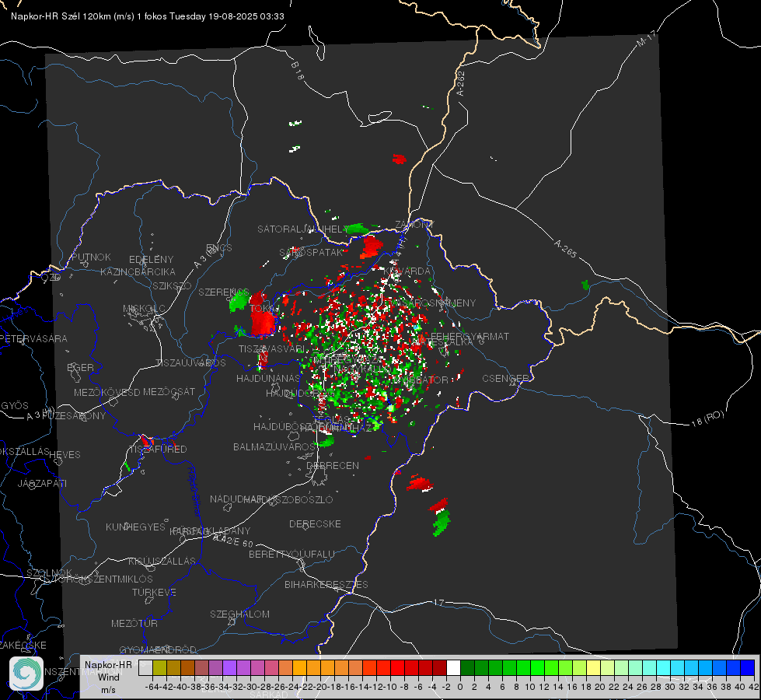Click the white swatch in the wind legend
The width and height of the screenshot is (761, 700).
453,667
